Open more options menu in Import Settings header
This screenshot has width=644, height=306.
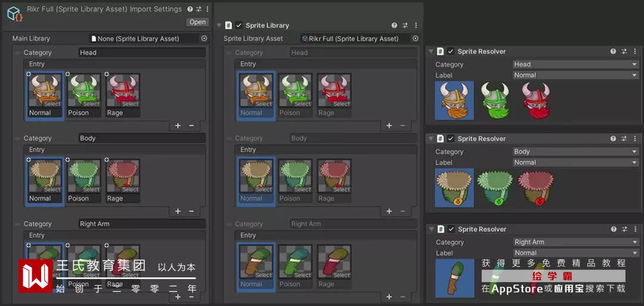[x=207, y=9]
